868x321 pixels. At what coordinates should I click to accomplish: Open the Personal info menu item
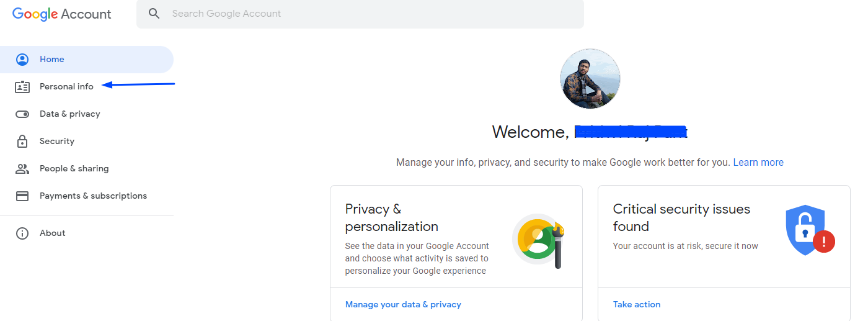[x=66, y=87]
